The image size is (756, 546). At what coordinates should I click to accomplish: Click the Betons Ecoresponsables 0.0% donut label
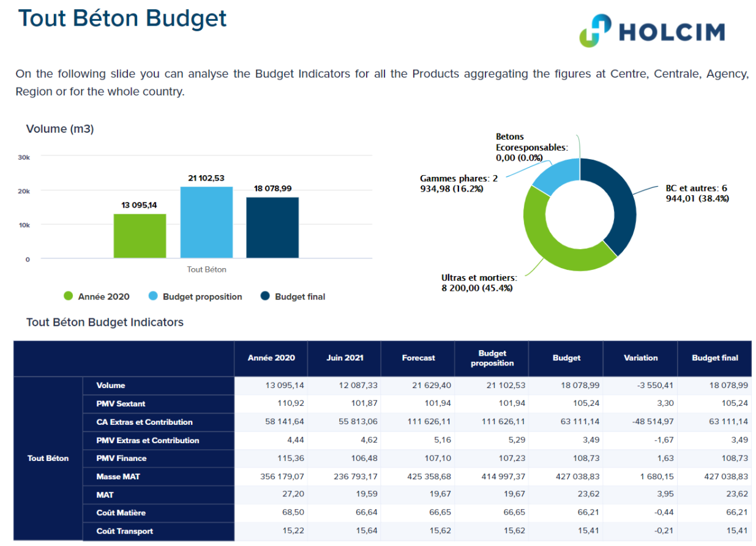point(531,147)
